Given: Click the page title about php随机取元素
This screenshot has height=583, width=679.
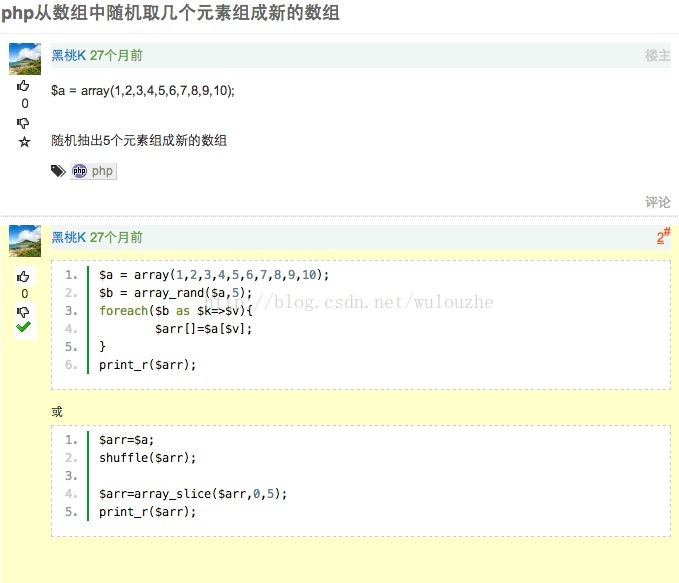Looking at the screenshot, I should [170, 13].
